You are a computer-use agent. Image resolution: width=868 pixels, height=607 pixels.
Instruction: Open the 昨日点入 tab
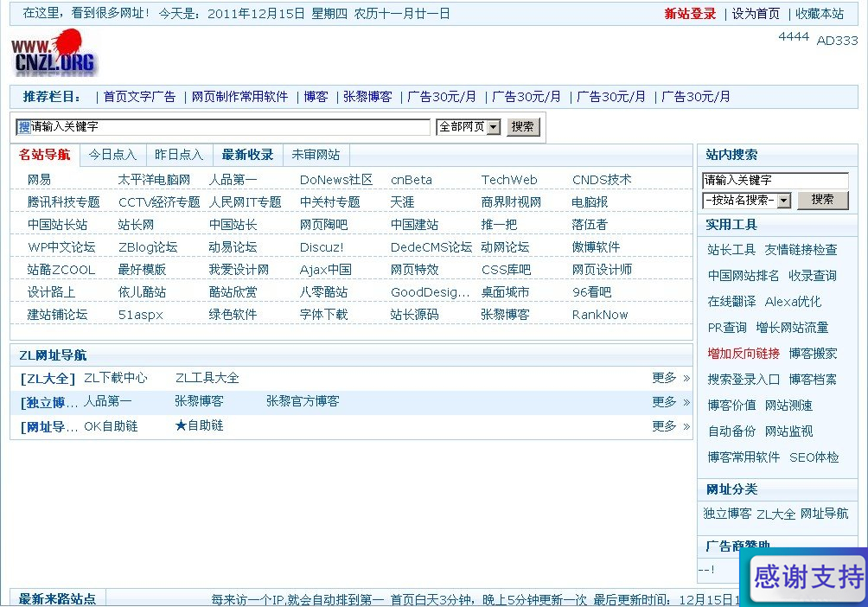click(x=179, y=155)
